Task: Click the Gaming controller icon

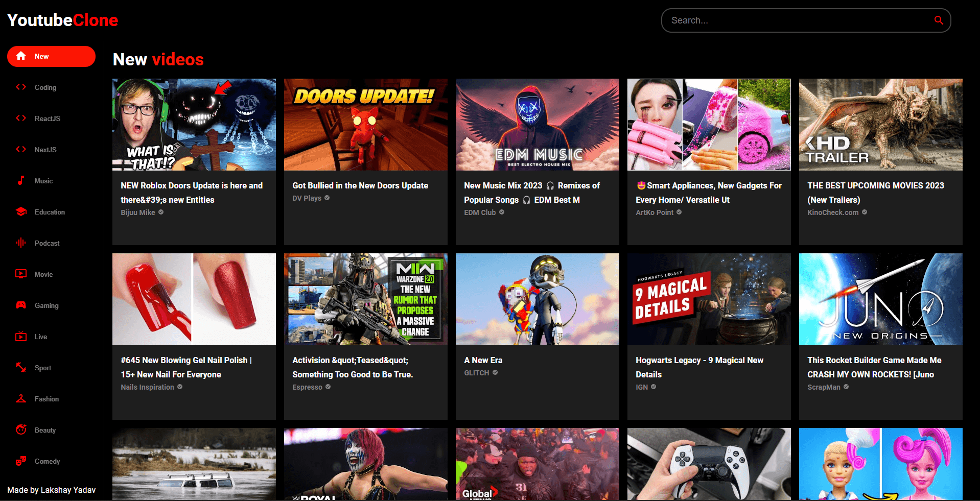Action: pyautogui.click(x=21, y=305)
